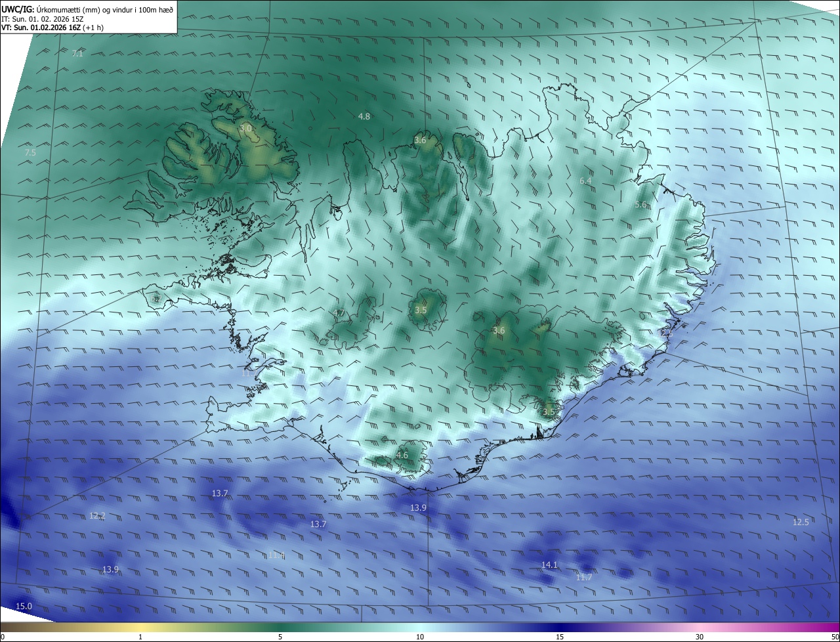Click the 'VT: Sun. 01.02.2026 16Z (+1 h)' line

pos(52,28)
